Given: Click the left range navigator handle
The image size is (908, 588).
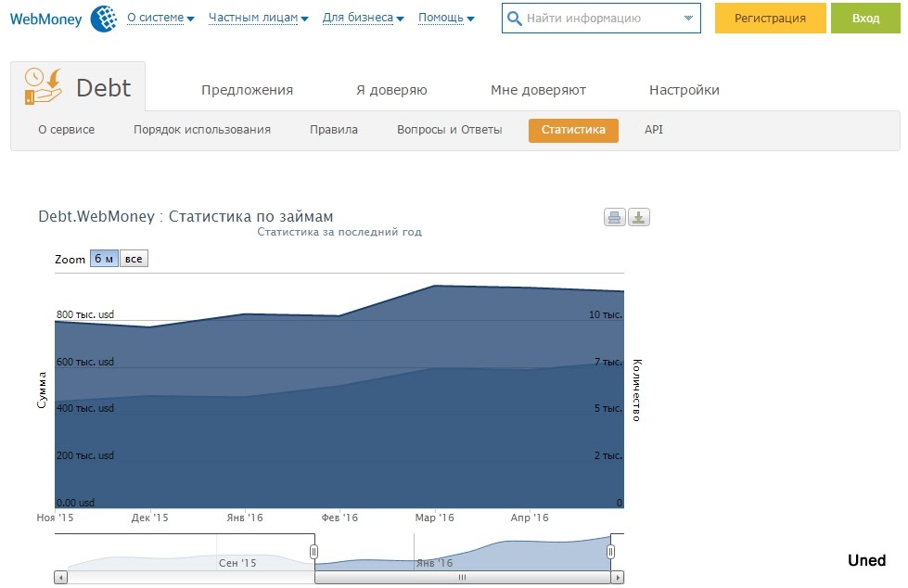Looking at the screenshot, I should [x=313, y=552].
